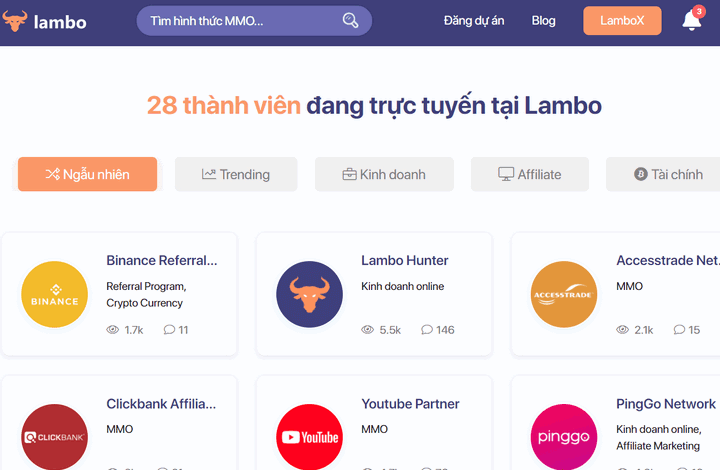Select the Ngẫu nhiên filter tab
The image size is (720, 470).
[x=87, y=174]
